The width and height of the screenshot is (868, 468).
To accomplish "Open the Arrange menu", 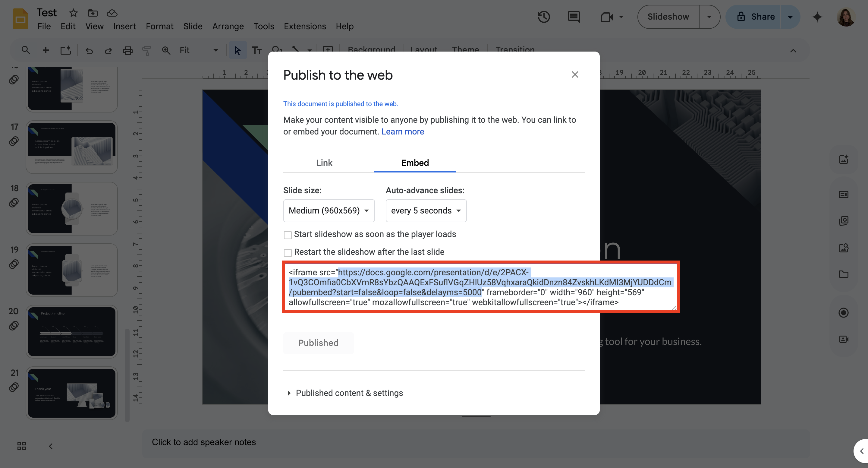I will (x=228, y=26).
